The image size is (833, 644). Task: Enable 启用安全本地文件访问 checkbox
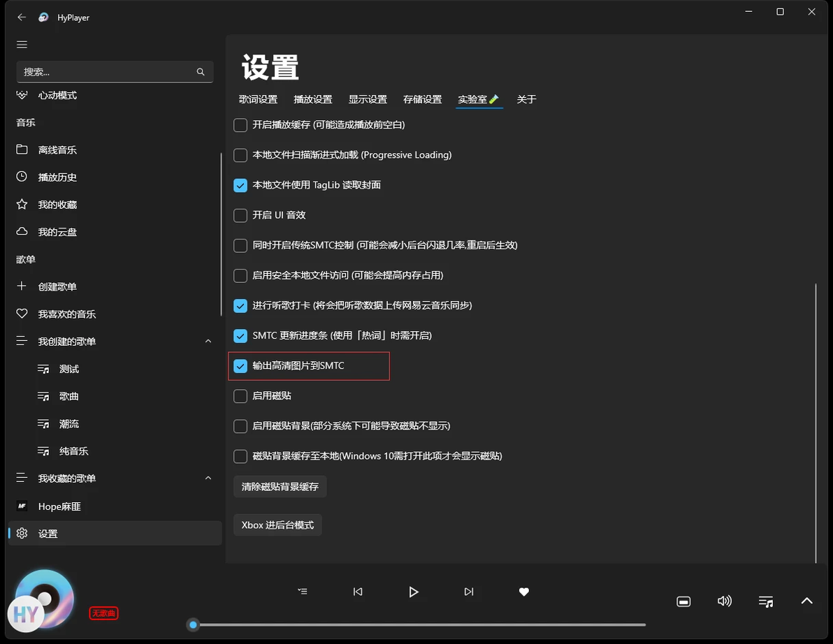point(240,275)
